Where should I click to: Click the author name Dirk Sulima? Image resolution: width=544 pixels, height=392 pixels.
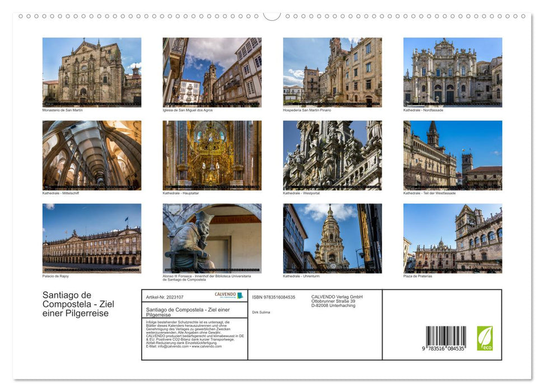(260, 312)
